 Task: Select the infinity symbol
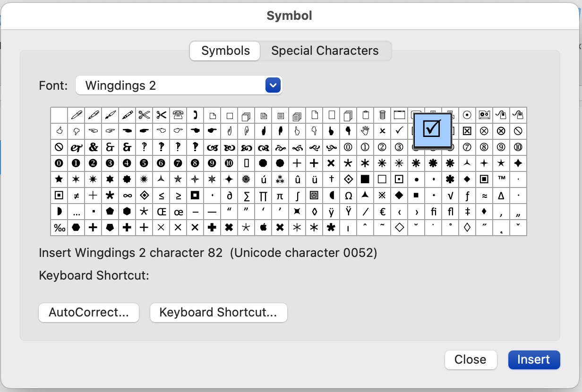point(128,195)
